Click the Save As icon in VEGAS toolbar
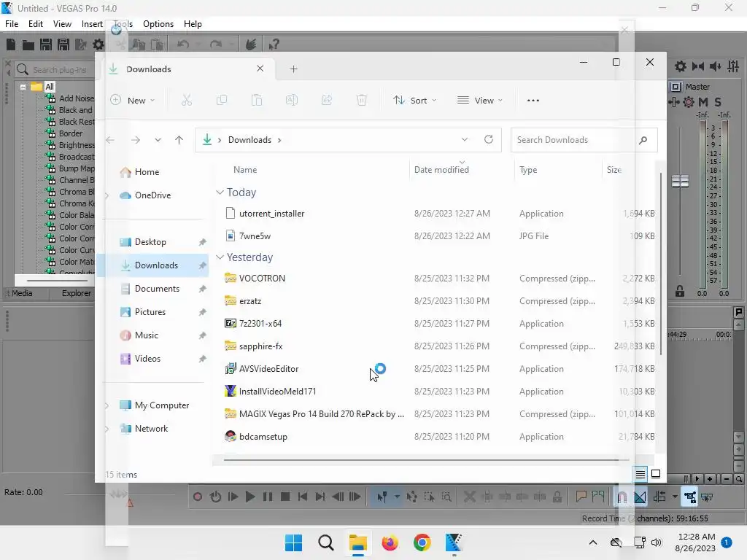Image resolution: width=747 pixels, height=560 pixels. tap(63, 44)
